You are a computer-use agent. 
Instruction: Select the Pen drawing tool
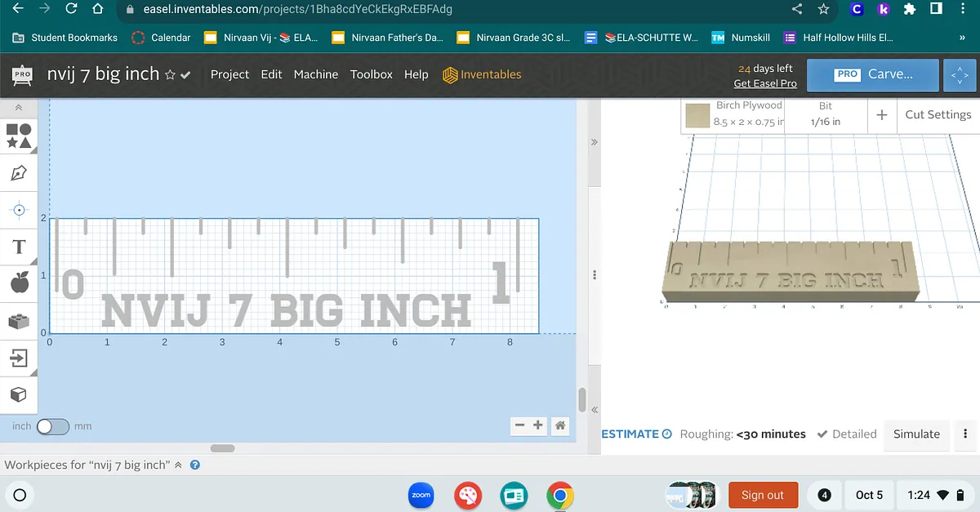click(19, 172)
